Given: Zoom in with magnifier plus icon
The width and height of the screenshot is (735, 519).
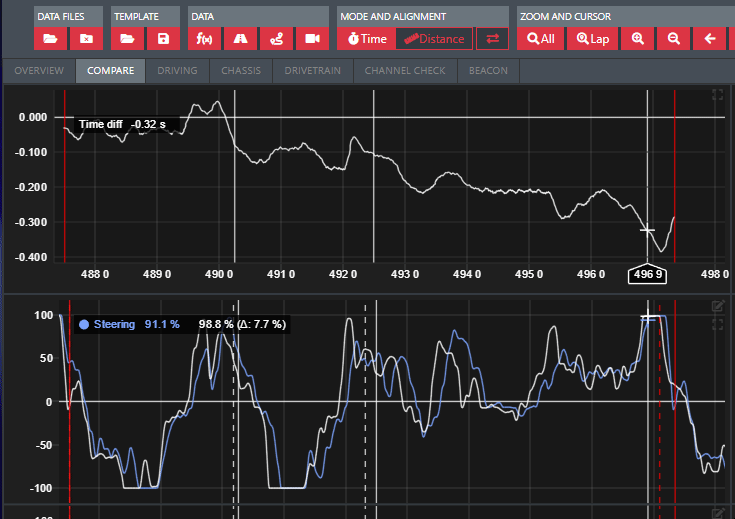Looking at the screenshot, I should 637,39.
